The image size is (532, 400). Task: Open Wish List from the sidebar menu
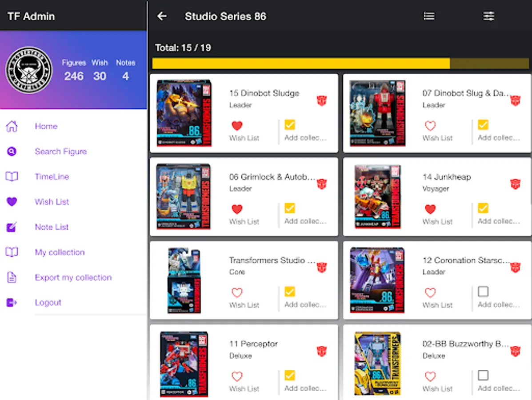point(52,201)
